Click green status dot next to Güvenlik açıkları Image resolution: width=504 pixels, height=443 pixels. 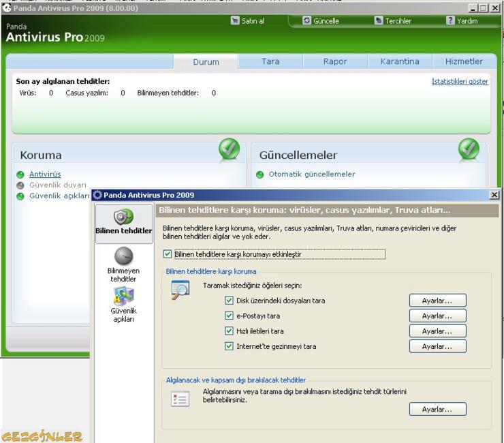(20, 196)
